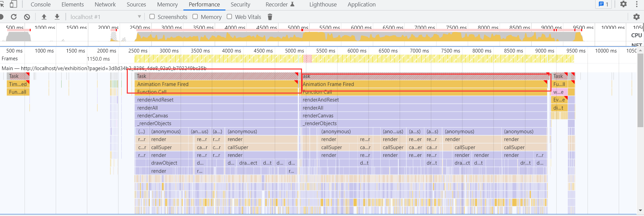
Task: Select the first renderAll flame entry
Action: coord(216,108)
